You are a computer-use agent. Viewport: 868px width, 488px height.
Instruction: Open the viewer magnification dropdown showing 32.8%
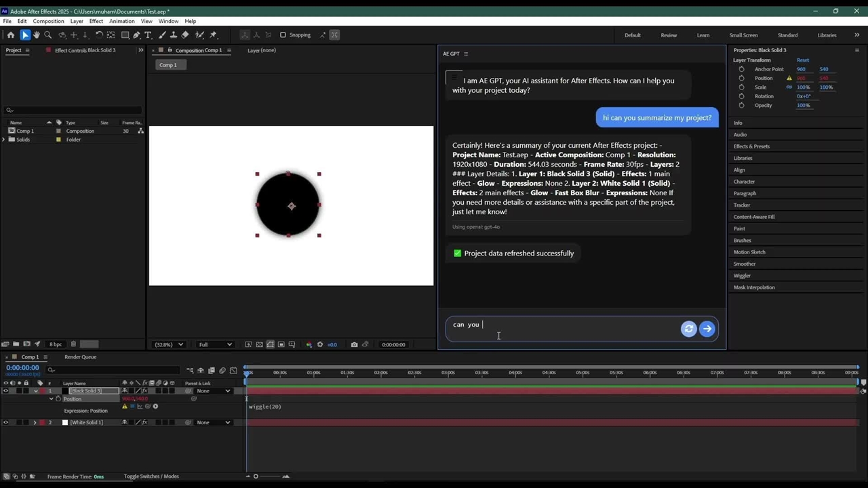(168, 344)
